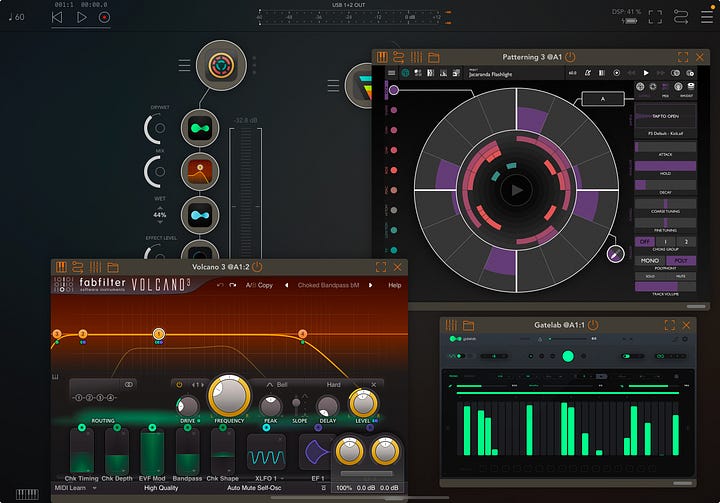The width and height of the screenshot is (720, 503).
Task: Redo change in Volcano 3
Action: [233, 285]
